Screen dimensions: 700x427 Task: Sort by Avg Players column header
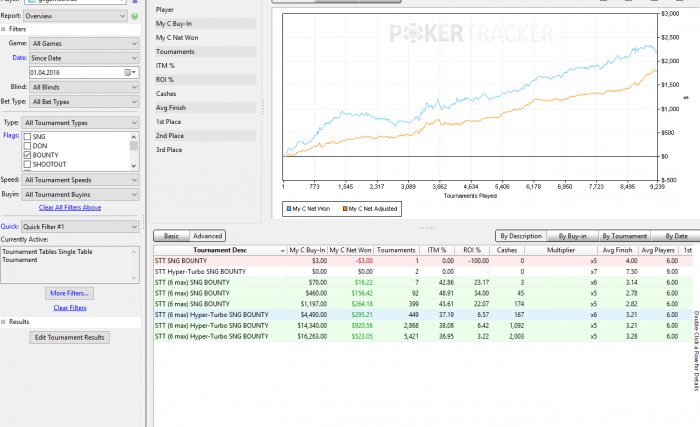[658, 250]
